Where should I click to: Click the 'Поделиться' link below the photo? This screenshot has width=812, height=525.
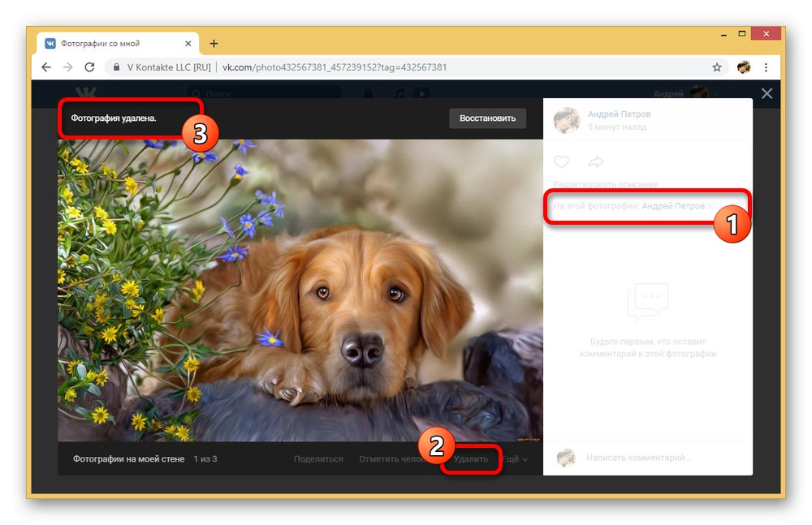pos(318,458)
